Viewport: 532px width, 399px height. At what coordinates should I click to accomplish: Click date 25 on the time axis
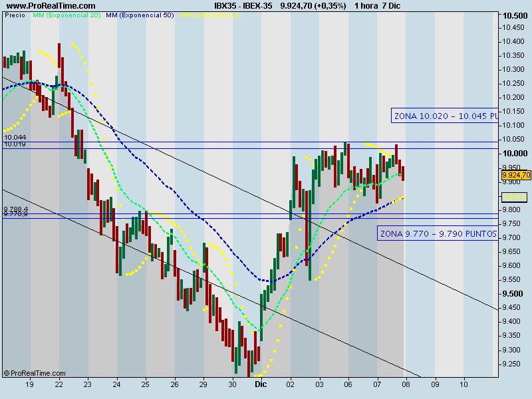click(x=145, y=384)
